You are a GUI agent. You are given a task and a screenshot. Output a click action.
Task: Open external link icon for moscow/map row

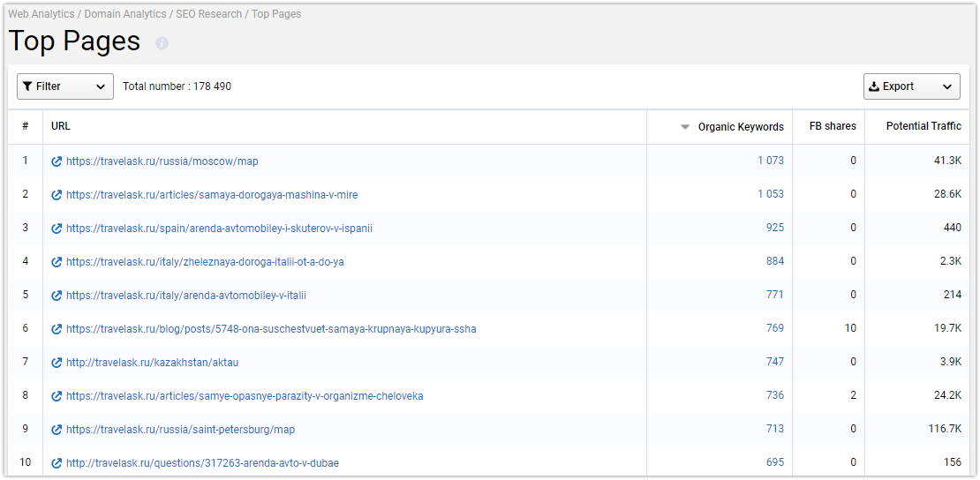click(57, 161)
